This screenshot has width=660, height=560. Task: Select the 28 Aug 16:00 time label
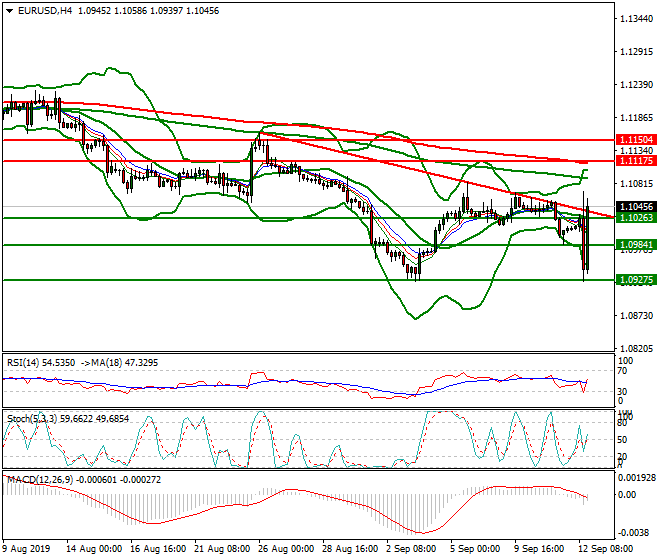pos(350,549)
